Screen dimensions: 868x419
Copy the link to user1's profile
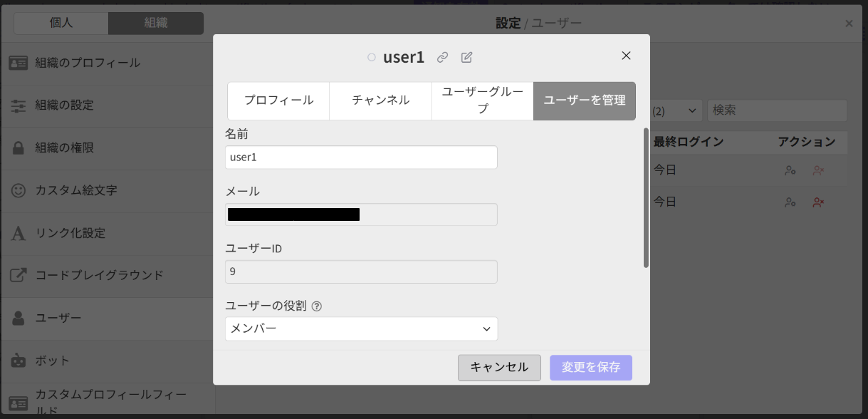[x=442, y=57]
